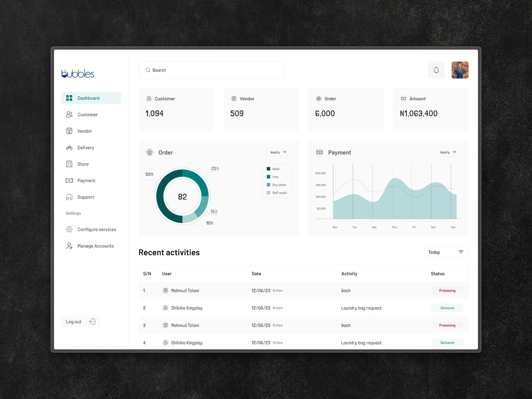Expand the Order chart Weekly filter
The width and height of the screenshot is (532, 399).
click(x=279, y=152)
